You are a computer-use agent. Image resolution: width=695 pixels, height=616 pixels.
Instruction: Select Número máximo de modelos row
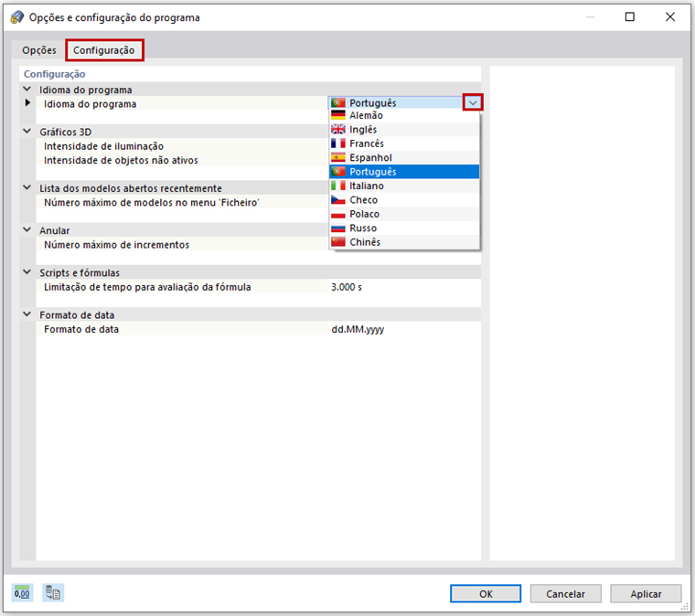(182, 202)
